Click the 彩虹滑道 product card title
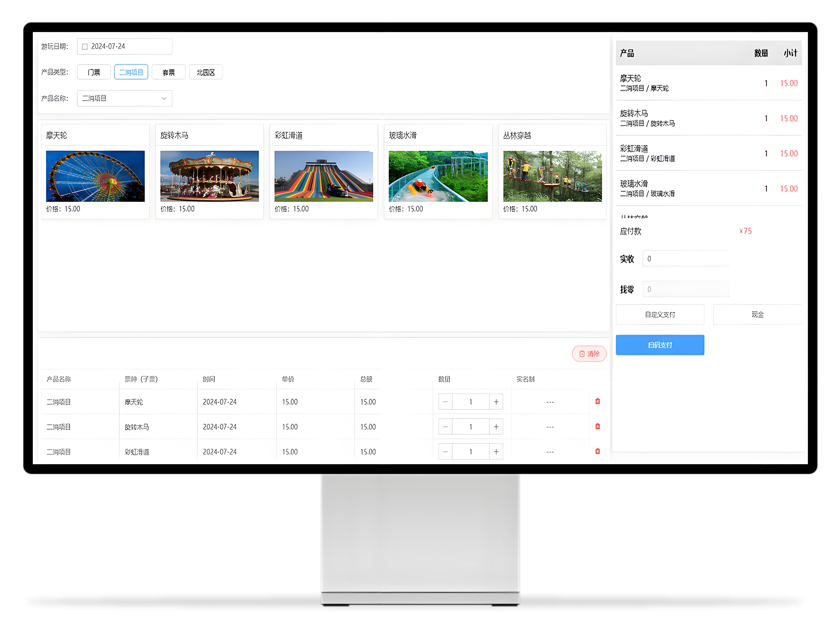840x626 pixels. [x=289, y=135]
